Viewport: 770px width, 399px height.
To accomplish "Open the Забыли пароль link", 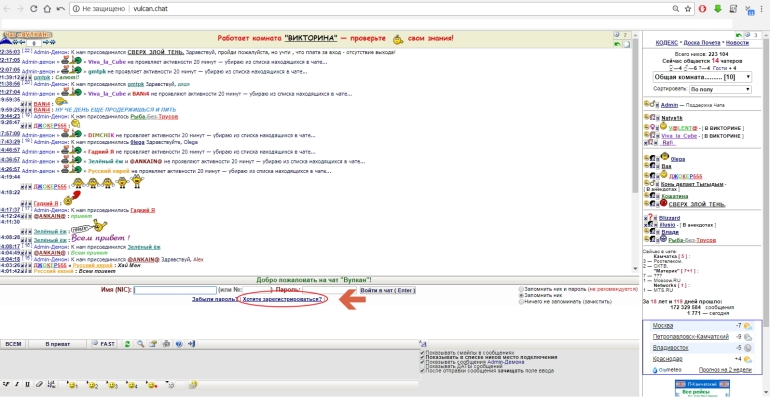I will coord(214,299).
